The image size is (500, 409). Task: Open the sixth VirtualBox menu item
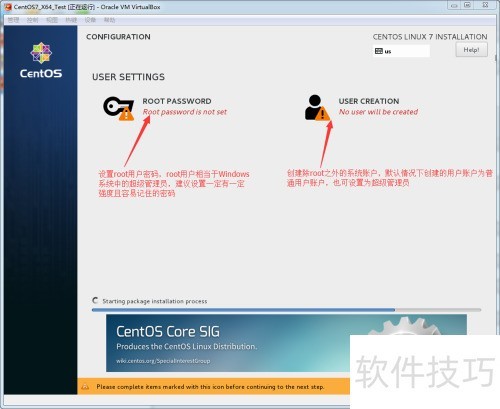(x=109, y=20)
